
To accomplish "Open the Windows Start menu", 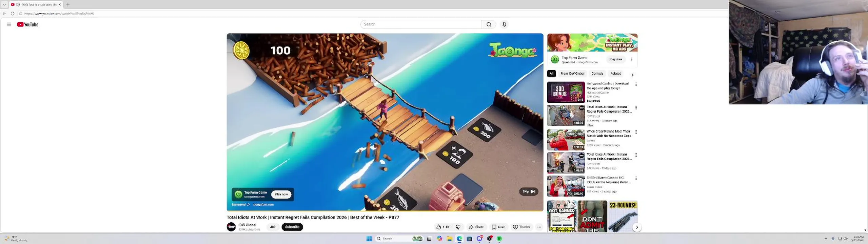I will click(x=369, y=239).
